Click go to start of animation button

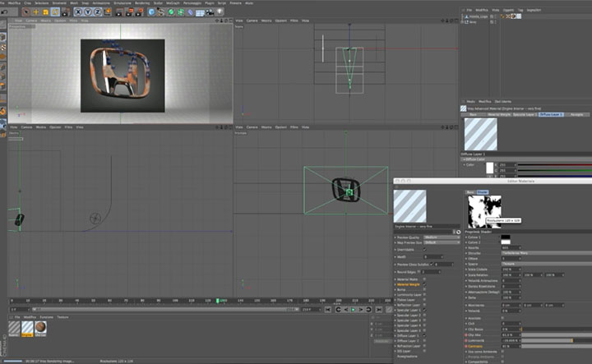(328, 310)
